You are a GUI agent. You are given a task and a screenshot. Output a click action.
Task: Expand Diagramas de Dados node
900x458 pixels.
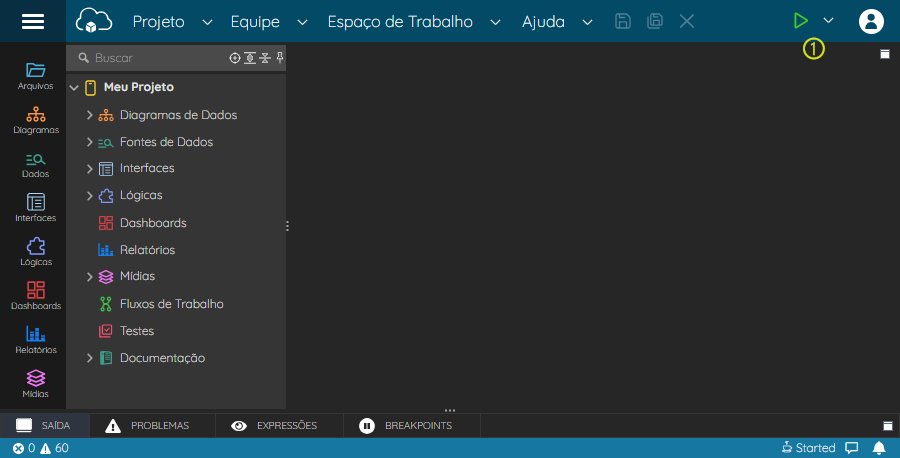pyautogui.click(x=90, y=115)
